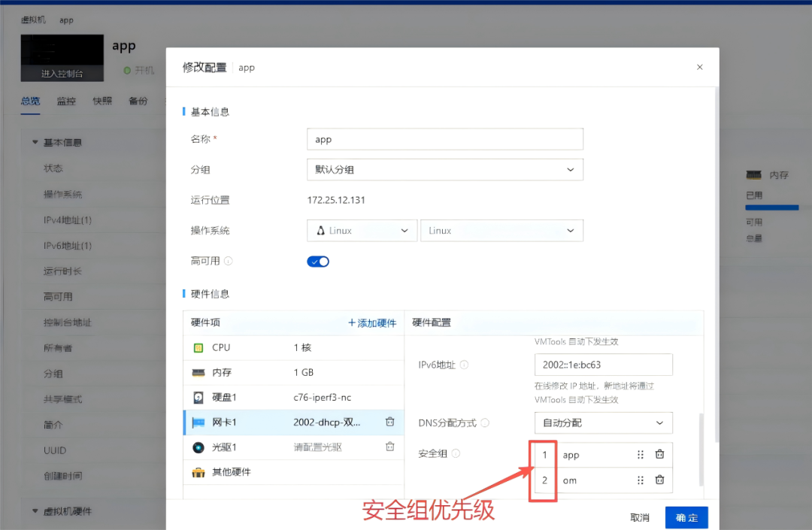812x530 pixels.
Task: Click the 取消 button
Action: point(640,517)
